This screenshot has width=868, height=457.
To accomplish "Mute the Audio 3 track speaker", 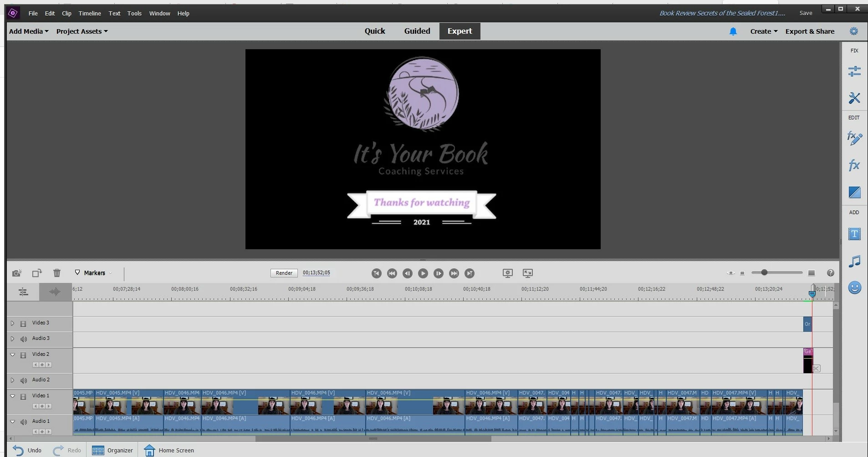I will pyautogui.click(x=24, y=339).
